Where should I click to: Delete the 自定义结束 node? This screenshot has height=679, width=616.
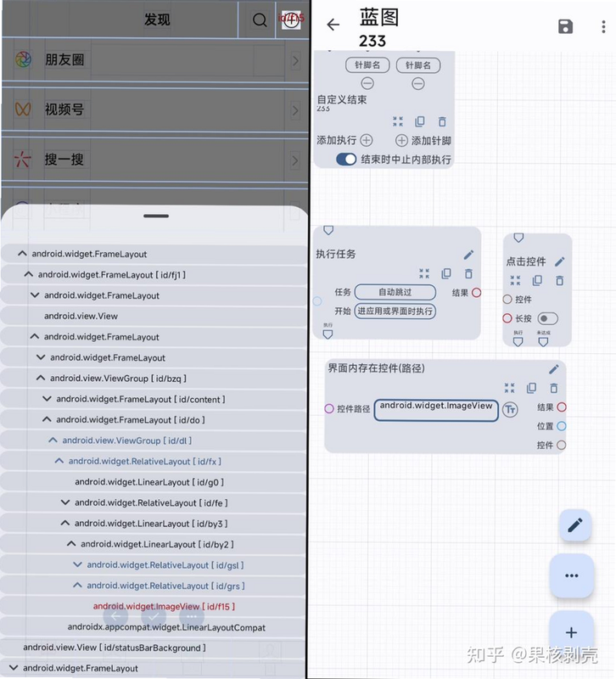(441, 121)
